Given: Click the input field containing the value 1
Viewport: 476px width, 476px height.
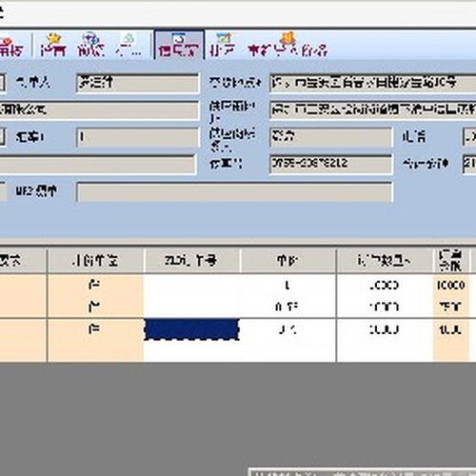Looking at the screenshot, I should pos(138,137).
